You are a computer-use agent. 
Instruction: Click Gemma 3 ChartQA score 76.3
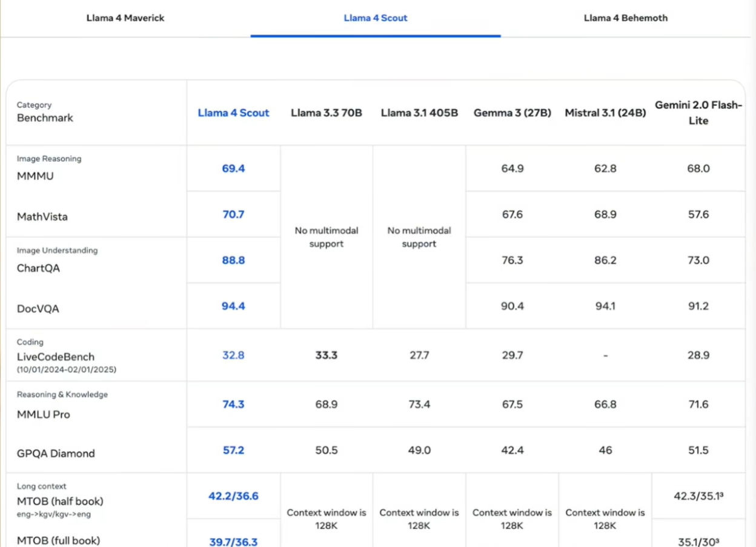click(512, 260)
